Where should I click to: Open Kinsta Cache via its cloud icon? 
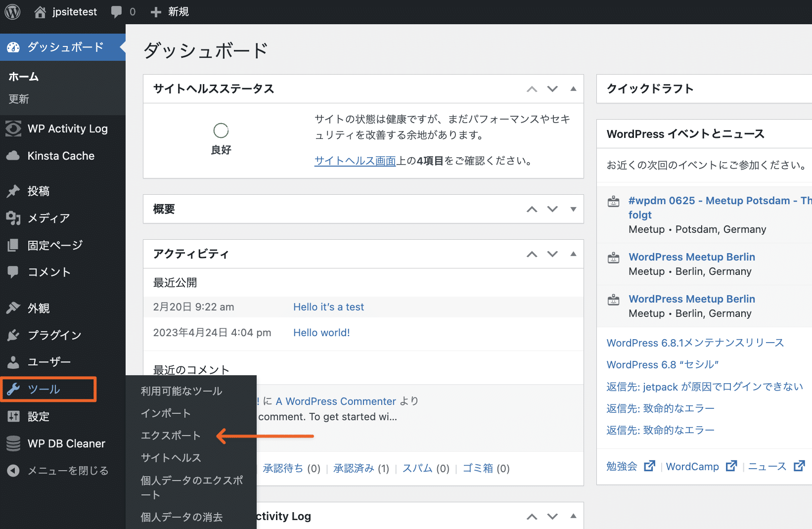click(x=13, y=155)
